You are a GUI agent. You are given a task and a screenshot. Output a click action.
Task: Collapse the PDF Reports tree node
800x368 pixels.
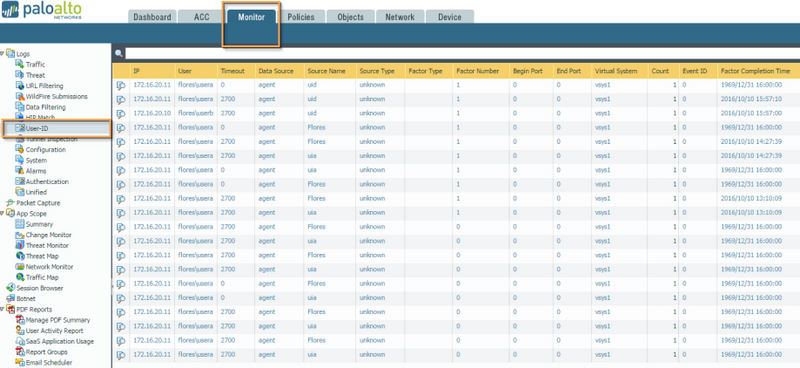(3, 309)
